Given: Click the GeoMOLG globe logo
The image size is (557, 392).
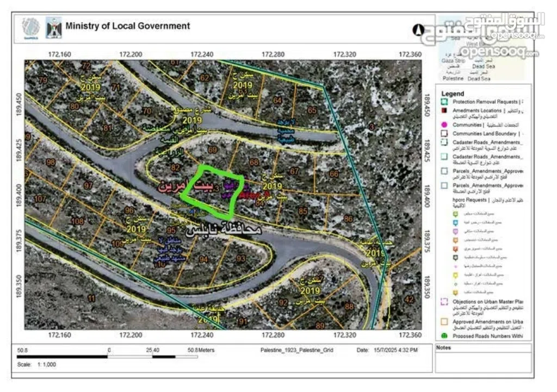Looking at the screenshot, I should (31, 27).
